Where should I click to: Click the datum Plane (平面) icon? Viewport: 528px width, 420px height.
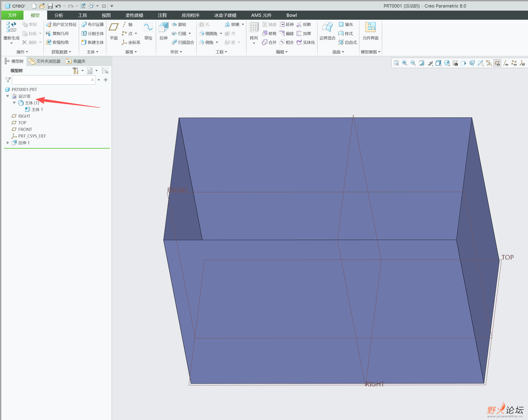(113, 27)
